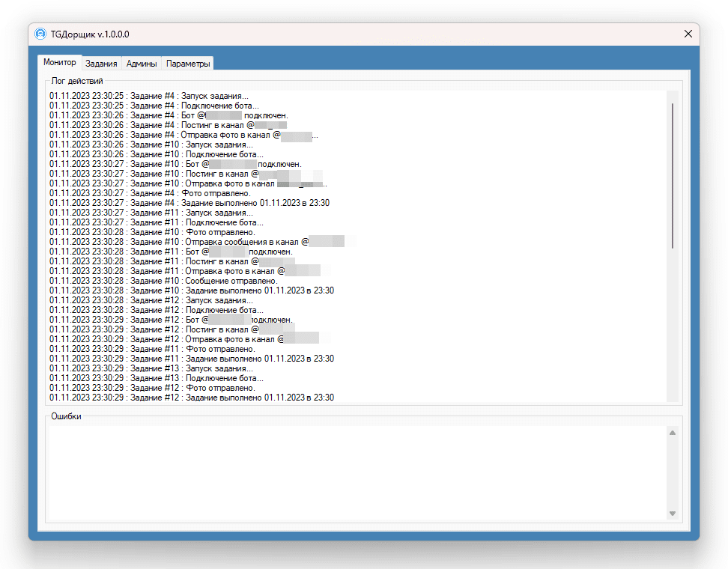Image resolution: width=728 pixels, height=569 pixels.
Task: Click the log scrollbar track below the thumb
Action: coord(673,325)
